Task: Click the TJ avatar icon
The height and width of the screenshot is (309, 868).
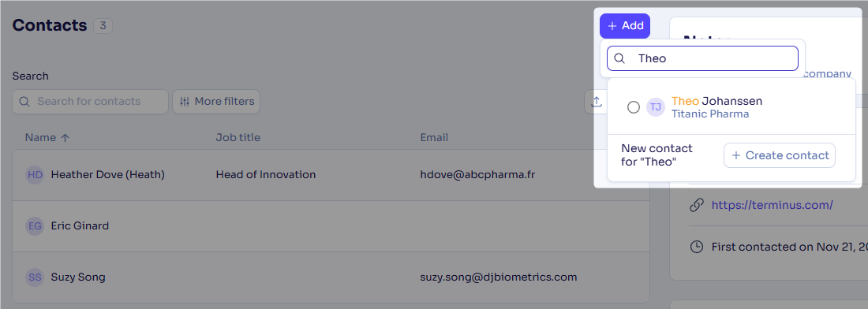Action: click(x=656, y=107)
